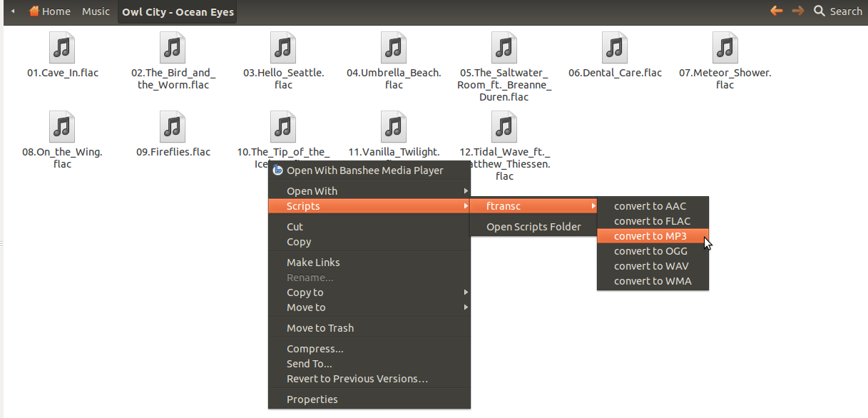The image size is (868, 418).
Task: Click the 07.Meteor_Shower.flac file name
Action: click(x=725, y=78)
